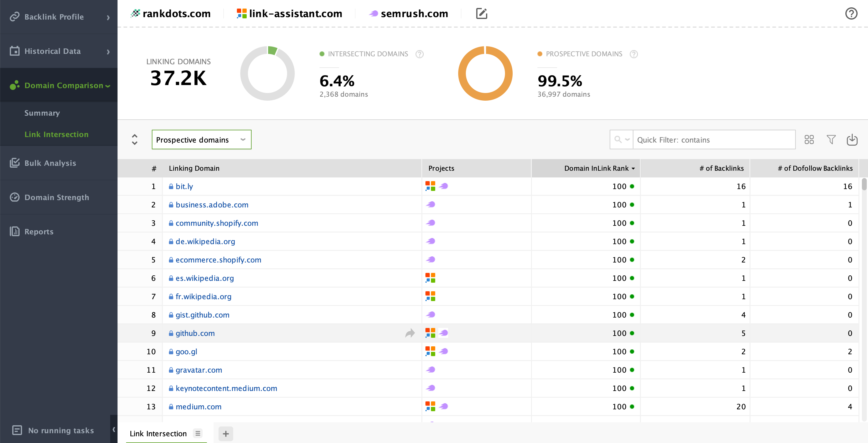868x443 pixels.
Task: Open Intersecting Domains info tooltip icon
Action: coord(419,54)
